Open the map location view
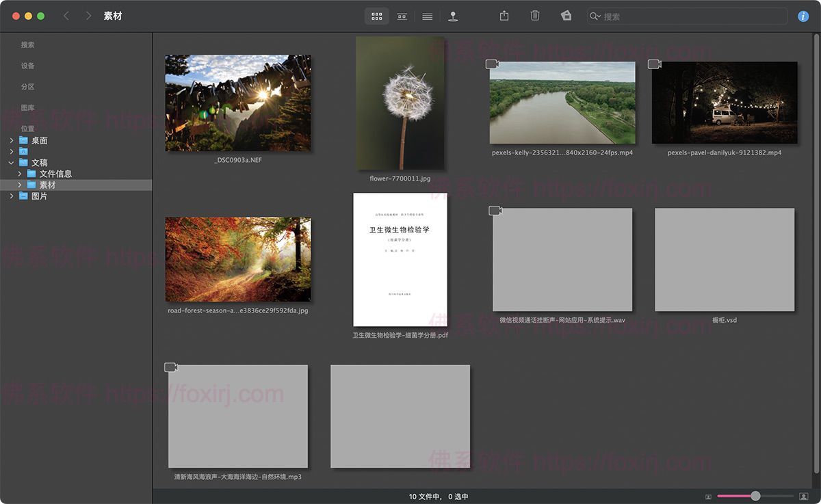 coord(453,16)
